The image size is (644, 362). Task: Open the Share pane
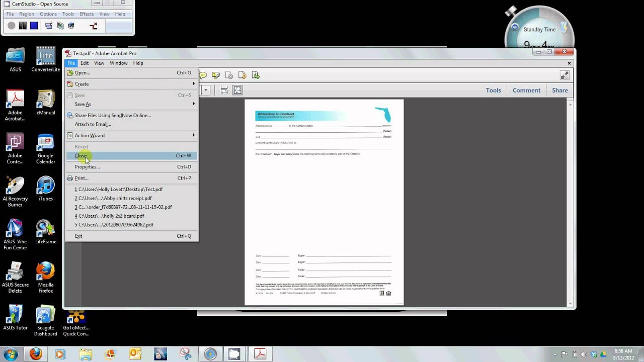point(560,90)
